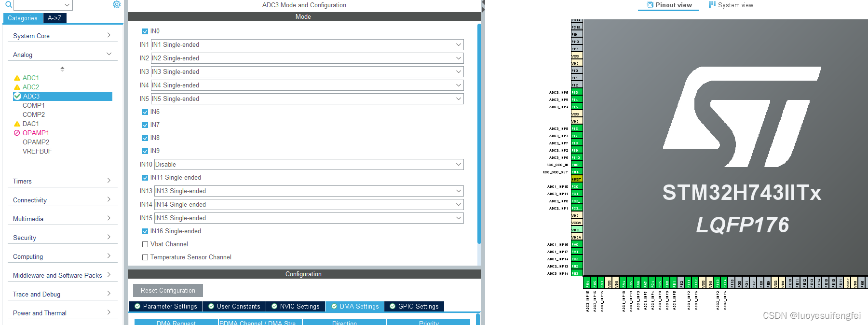Select bottom pin PF11

(688, 283)
